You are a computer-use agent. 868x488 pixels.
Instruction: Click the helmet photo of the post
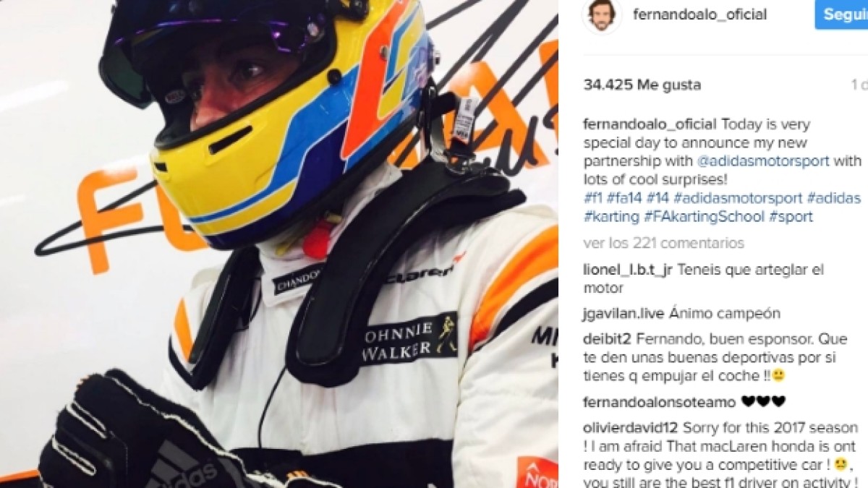[279, 244]
